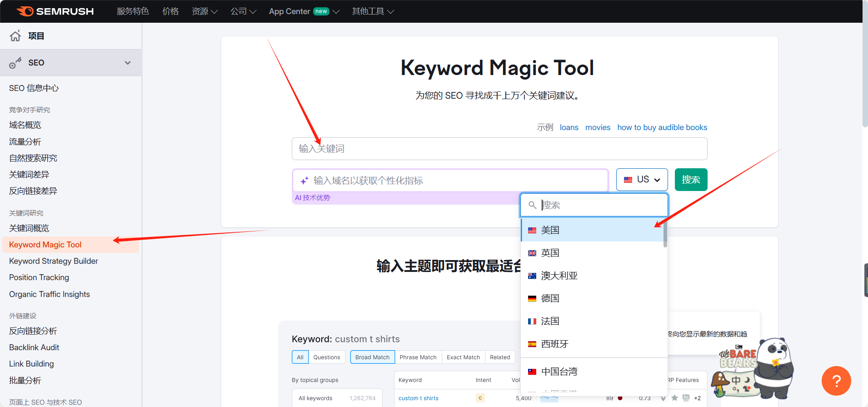The height and width of the screenshot is (407, 868).
Task: Click the magnifier icon in country search
Action: (532, 205)
